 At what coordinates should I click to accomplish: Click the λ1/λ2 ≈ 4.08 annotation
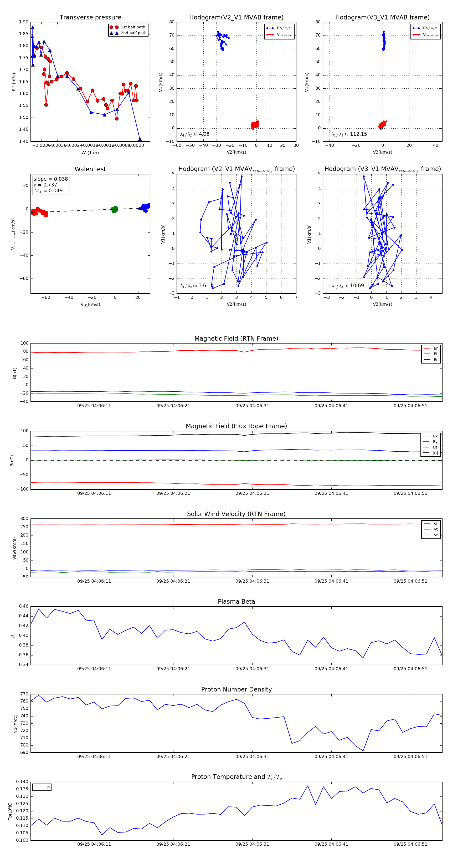[x=194, y=134]
